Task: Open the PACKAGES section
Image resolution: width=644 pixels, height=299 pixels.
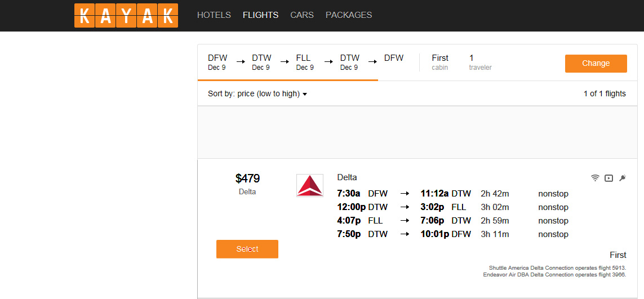Action: [349, 15]
